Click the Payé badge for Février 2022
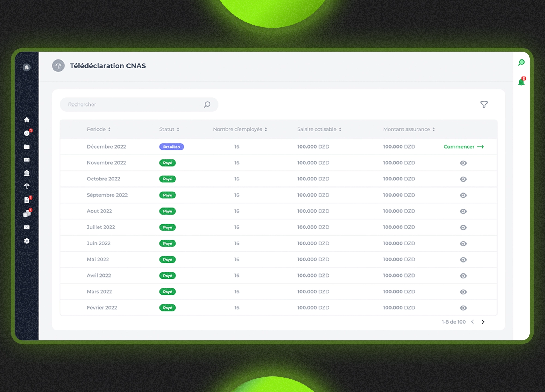This screenshot has height=392, width=545. (168, 308)
